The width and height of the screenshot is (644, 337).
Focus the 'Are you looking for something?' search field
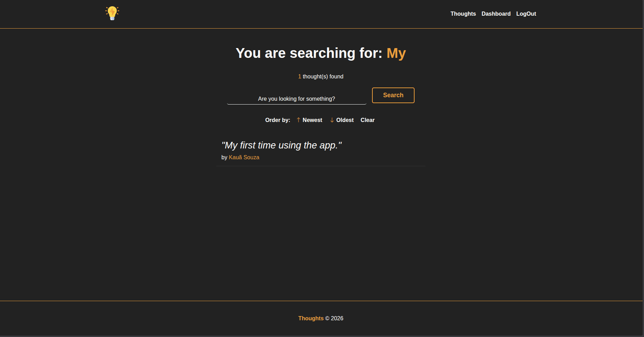pos(296,99)
